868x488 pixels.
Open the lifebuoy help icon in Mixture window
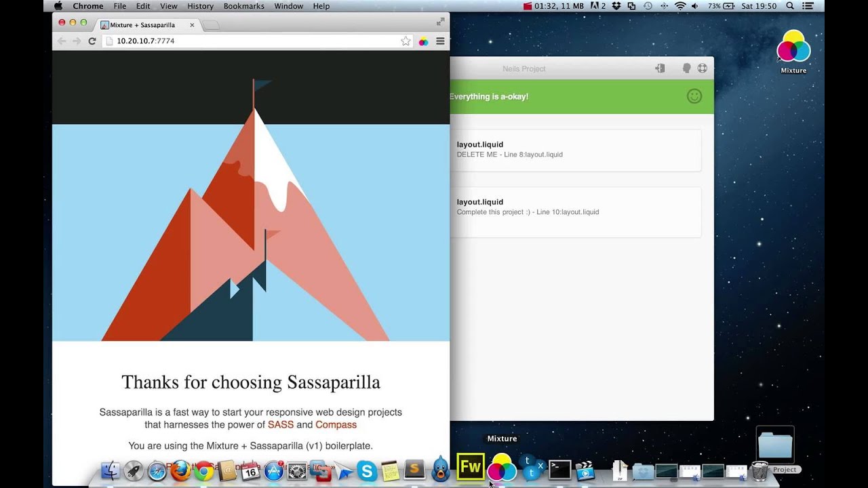(x=703, y=68)
